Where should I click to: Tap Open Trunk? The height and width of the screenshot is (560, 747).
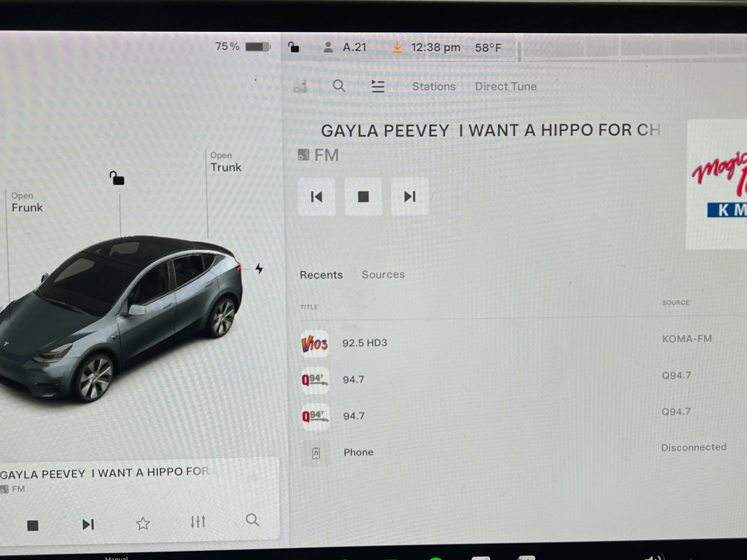(226, 162)
